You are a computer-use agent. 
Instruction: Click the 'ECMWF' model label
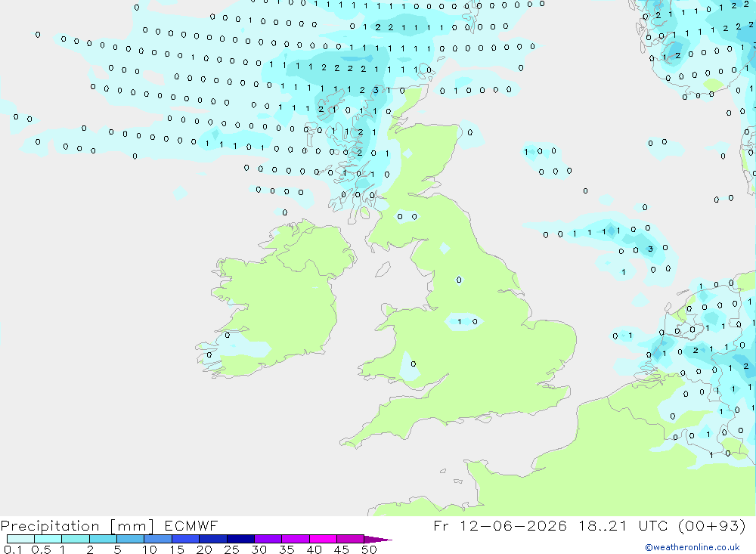click(x=191, y=525)
